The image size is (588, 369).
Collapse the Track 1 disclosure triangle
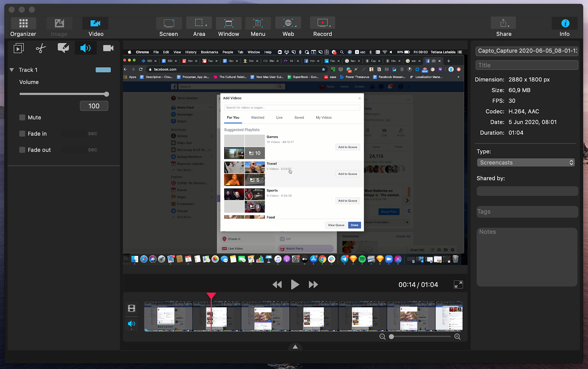click(12, 70)
